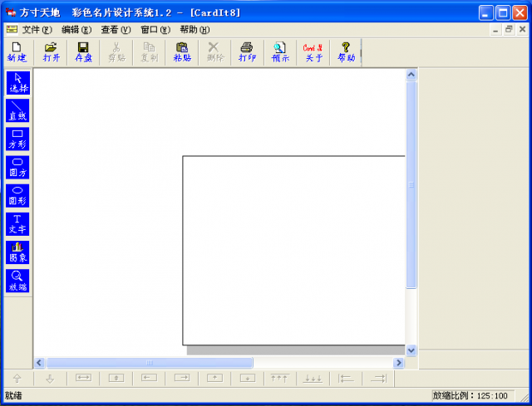Save the card using 存盘 icon

click(x=84, y=52)
